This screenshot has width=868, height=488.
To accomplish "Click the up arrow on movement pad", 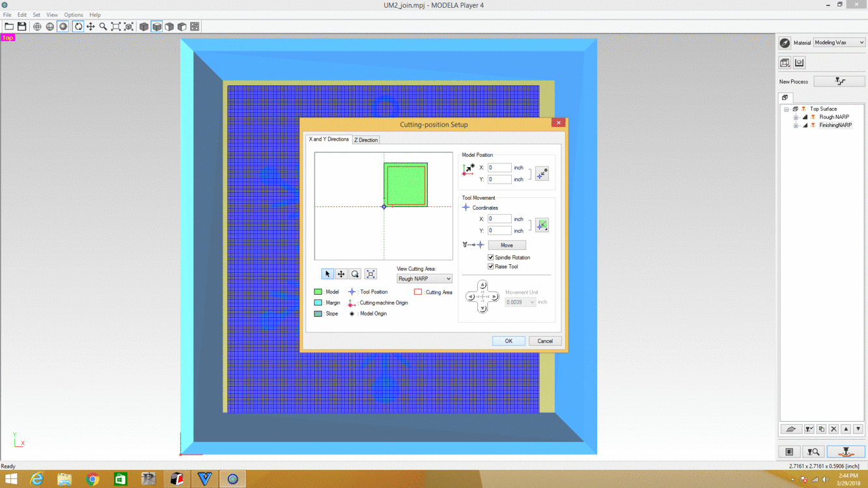I will tap(483, 286).
